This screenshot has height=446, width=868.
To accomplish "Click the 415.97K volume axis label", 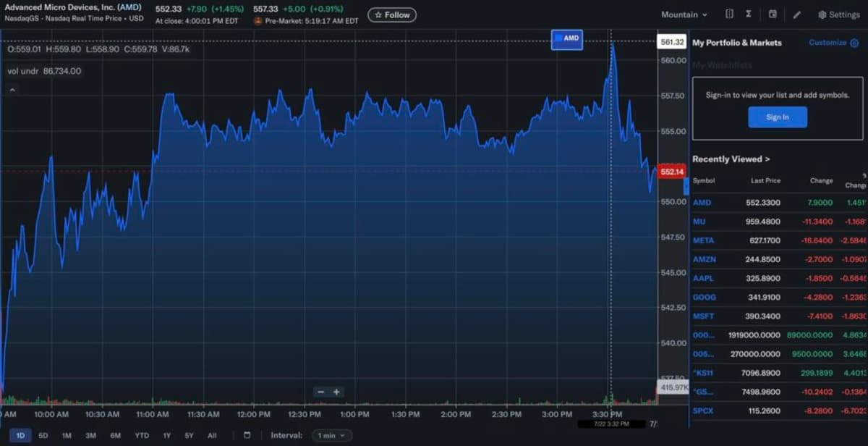I will tap(673, 387).
